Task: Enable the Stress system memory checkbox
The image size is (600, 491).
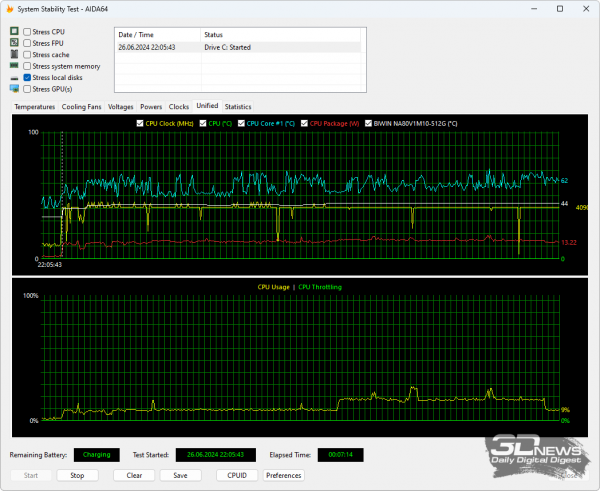Action: tap(27, 66)
